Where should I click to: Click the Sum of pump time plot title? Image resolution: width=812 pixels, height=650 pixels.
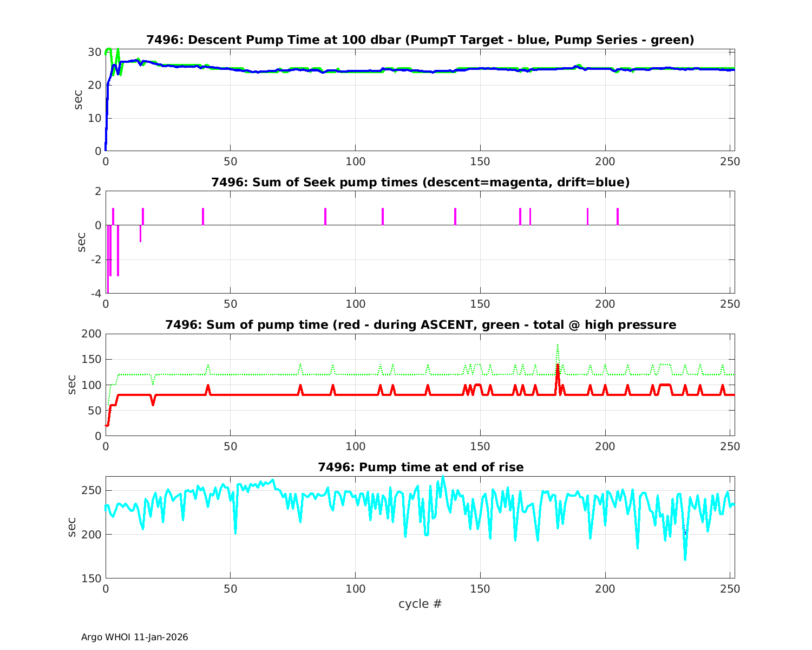click(x=420, y=325)
